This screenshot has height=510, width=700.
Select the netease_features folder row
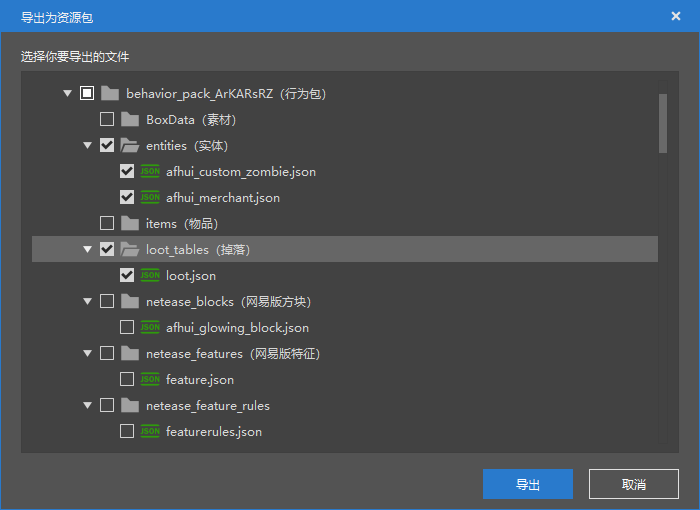[232, 353]
